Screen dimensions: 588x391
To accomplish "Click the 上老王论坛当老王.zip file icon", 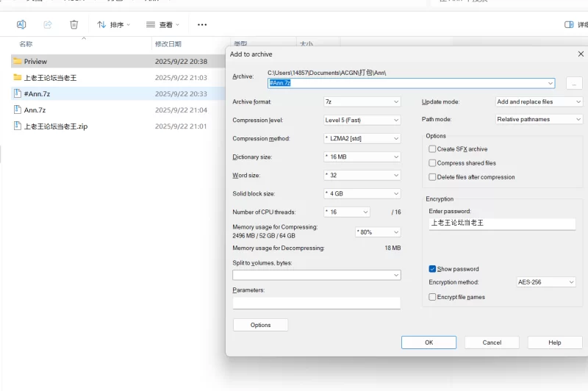I will [x=18, y=126].
